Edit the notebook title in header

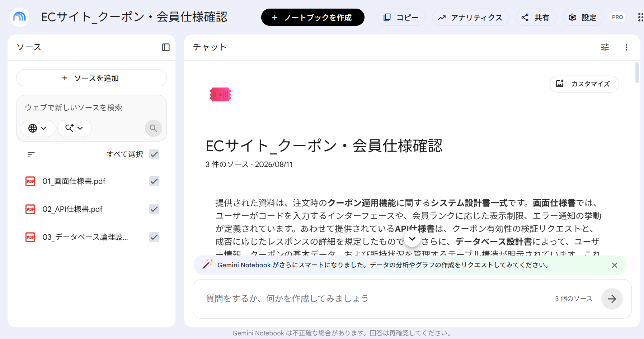[x=134, y=17]
